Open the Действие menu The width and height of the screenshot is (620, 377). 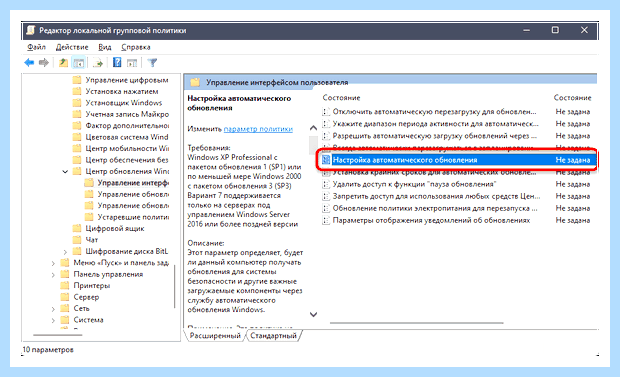click(x=72, y=47)
